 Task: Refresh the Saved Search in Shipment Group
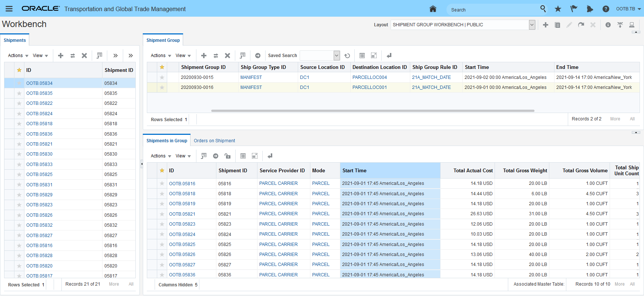347,56
